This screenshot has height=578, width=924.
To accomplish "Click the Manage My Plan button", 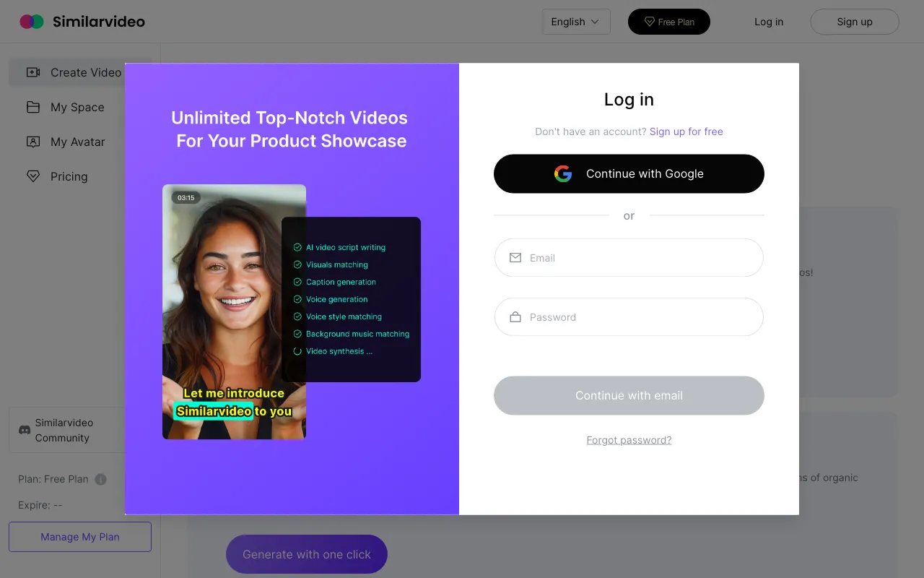I will [80, 537].
